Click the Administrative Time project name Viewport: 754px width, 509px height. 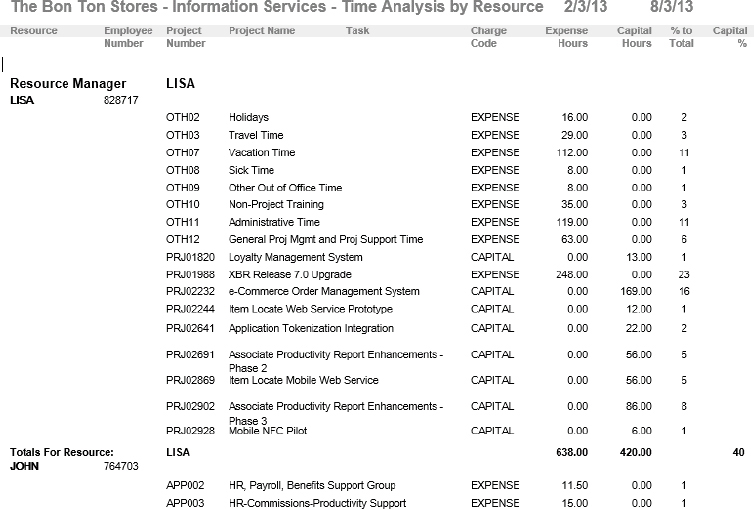(274, 222)
